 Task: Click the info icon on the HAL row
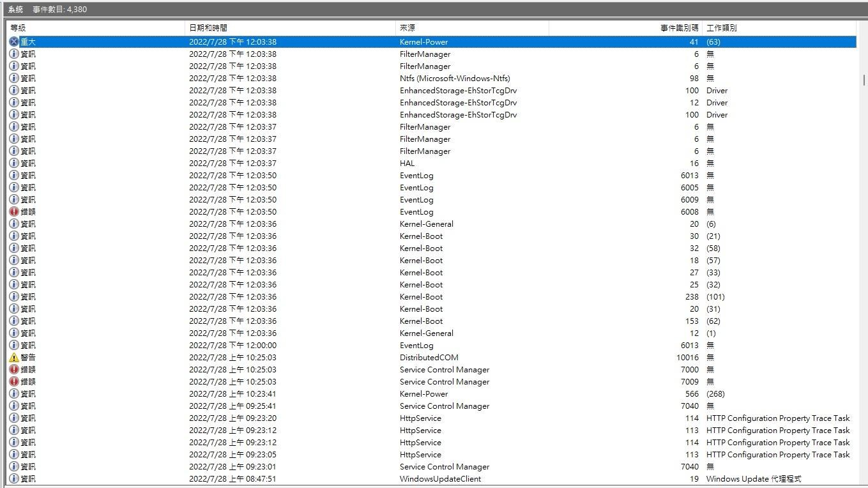[x=14, y=164]
